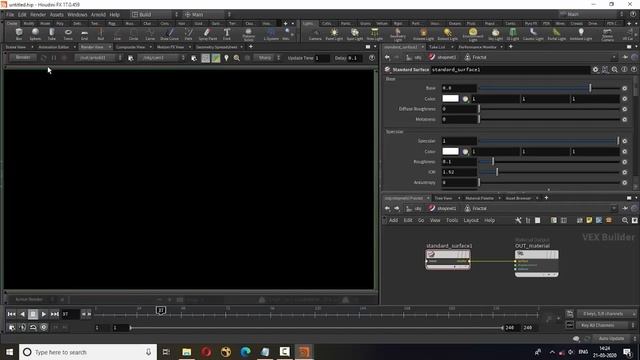The width and height of the screenshot is (640, 360).
Task: Select the Spray Paint shelf tool
Action: [208, 34]
